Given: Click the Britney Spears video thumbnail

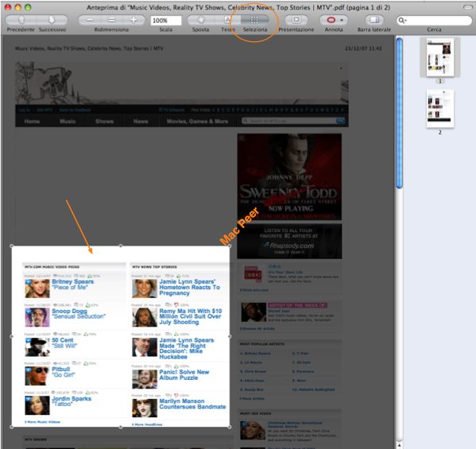Looking at the screenshot, I should click(x=37, y=288).
